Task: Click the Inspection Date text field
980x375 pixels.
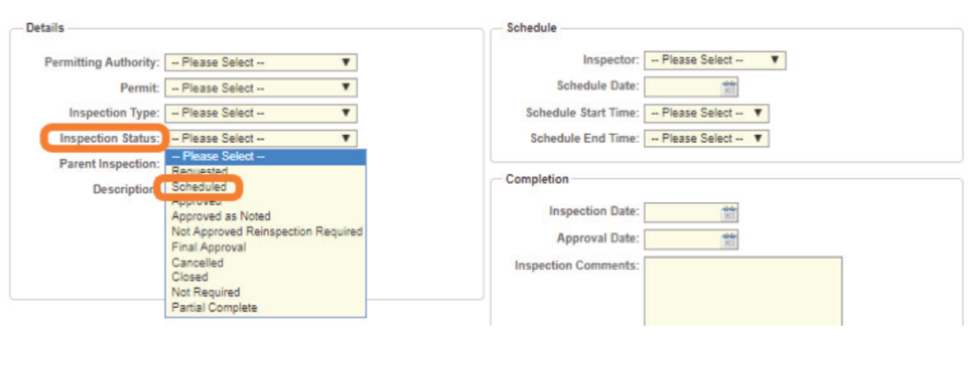Action: click(x=682, y=212)
